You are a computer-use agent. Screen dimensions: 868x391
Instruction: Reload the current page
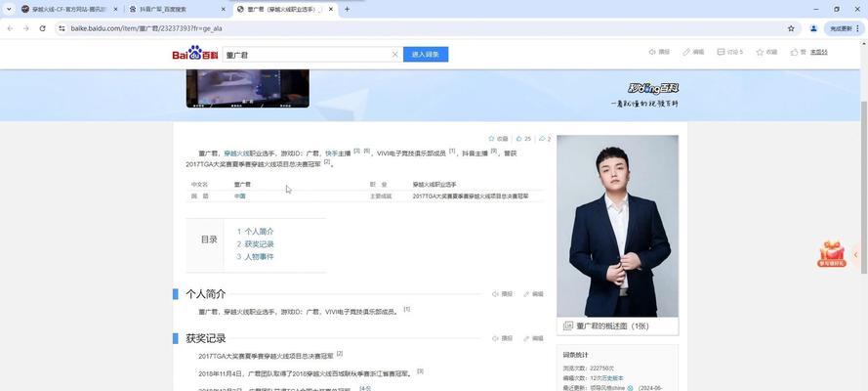pyautogui.click(x=43, y=28)
